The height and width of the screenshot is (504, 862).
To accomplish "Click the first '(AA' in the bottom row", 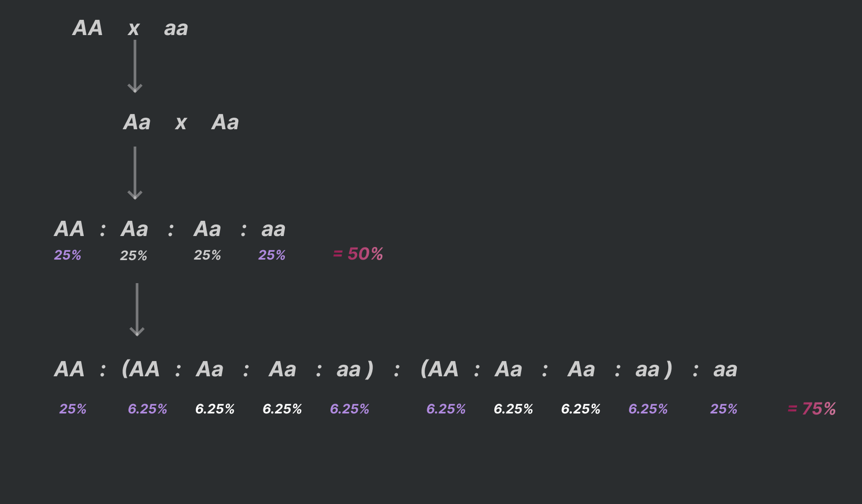I will tap(141, 369).
